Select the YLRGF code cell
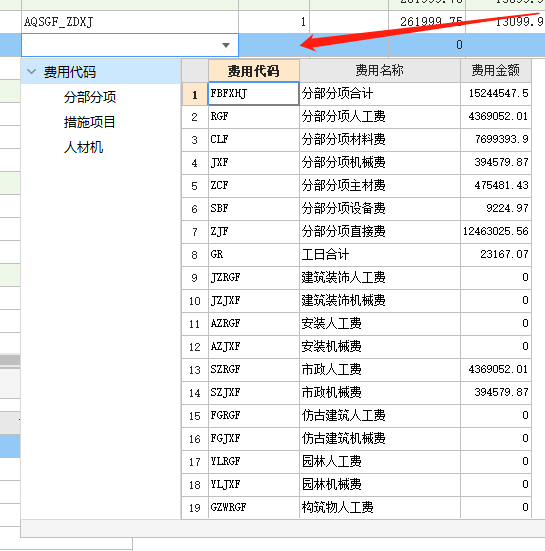Screen dimensions: 545x551 pyautogui.click(x=254, y=461)
